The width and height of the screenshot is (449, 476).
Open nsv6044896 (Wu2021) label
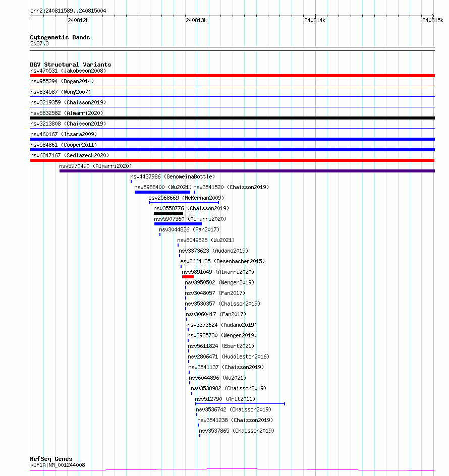click(217, 378)
